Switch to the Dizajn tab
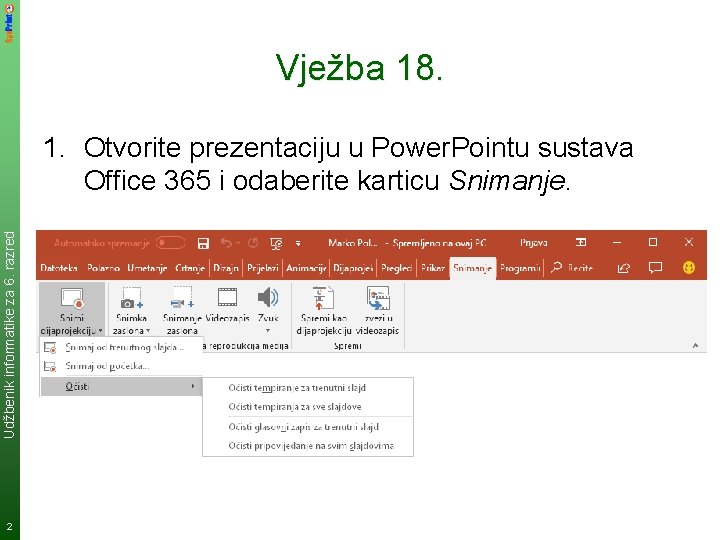 pyautogui.click(x=226, y=268)
